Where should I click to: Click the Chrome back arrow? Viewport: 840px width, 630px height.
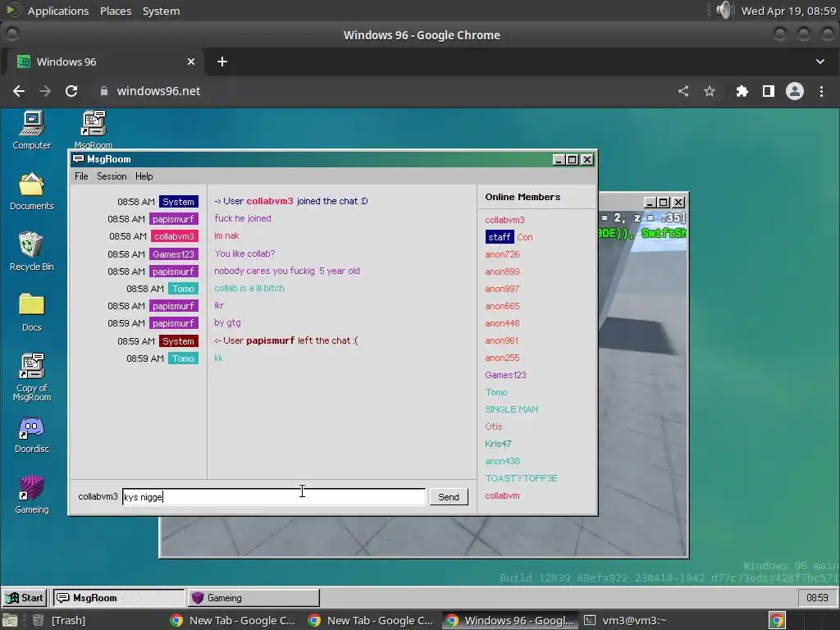19,91
